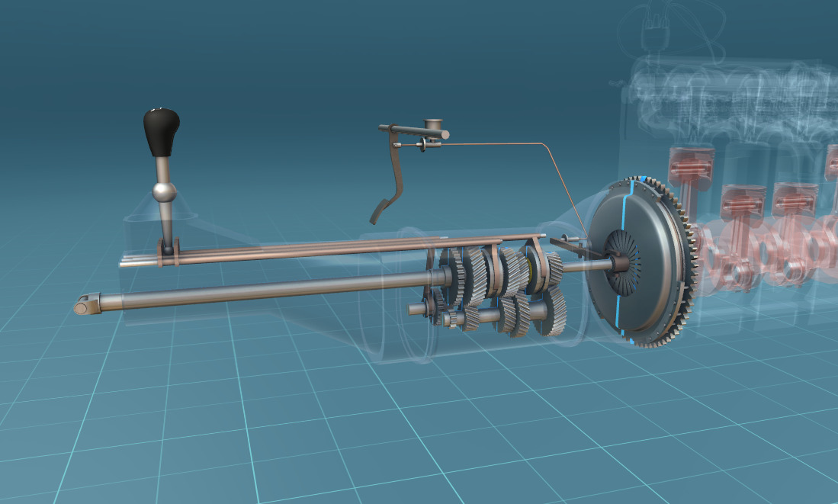Select the clutch pedal pad
This screenshot has height=504, width=838.
coord(379,210)
